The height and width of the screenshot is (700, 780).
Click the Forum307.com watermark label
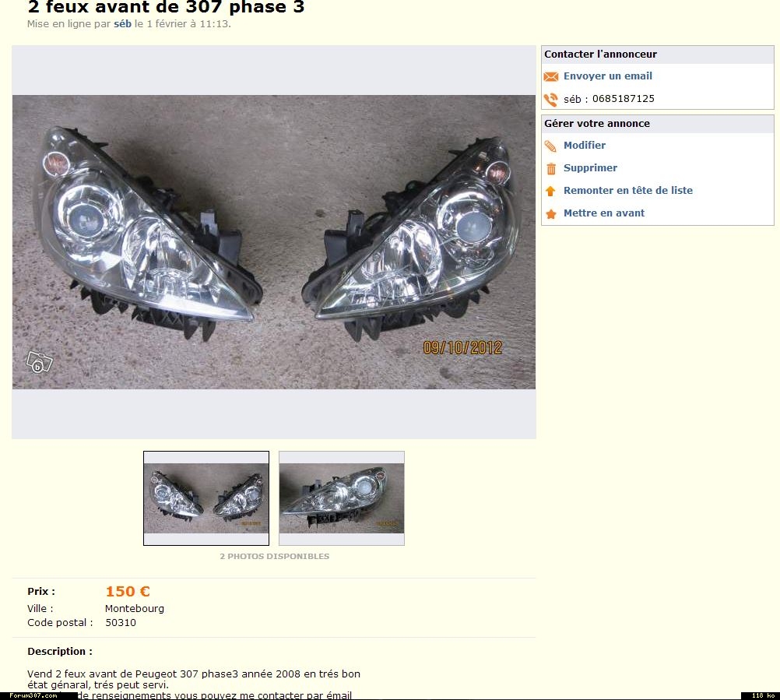tap(33, 695)
